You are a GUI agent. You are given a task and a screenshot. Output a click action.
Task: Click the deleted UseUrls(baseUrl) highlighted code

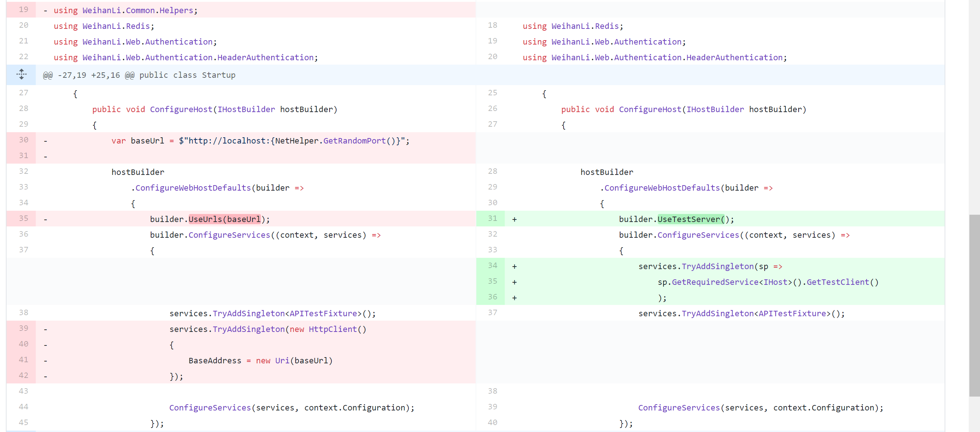224,219
